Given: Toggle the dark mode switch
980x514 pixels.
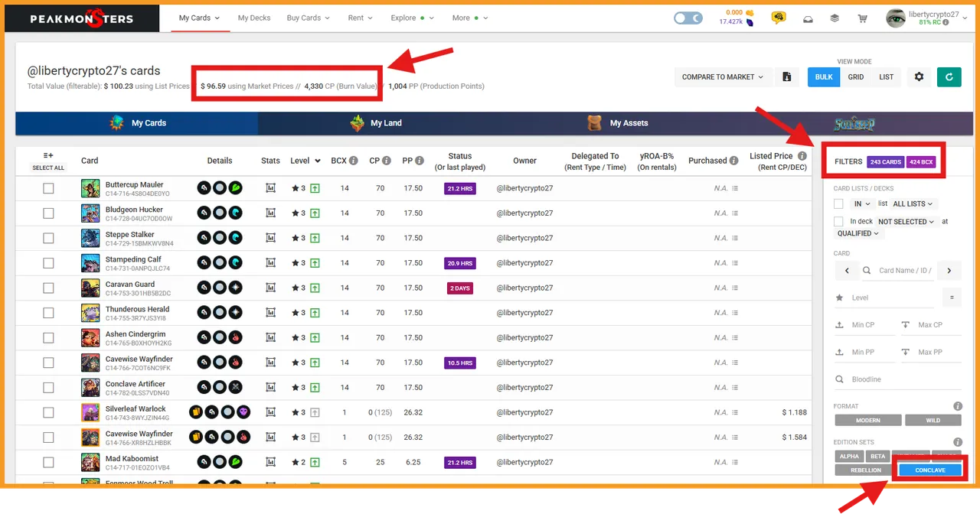Looking at the screenshot, I should [x=688, y=18].
